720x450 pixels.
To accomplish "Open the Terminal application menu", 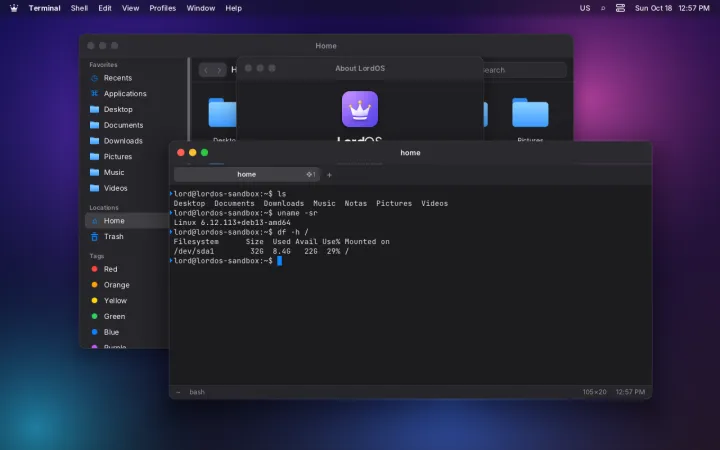I will click(45, 8).
